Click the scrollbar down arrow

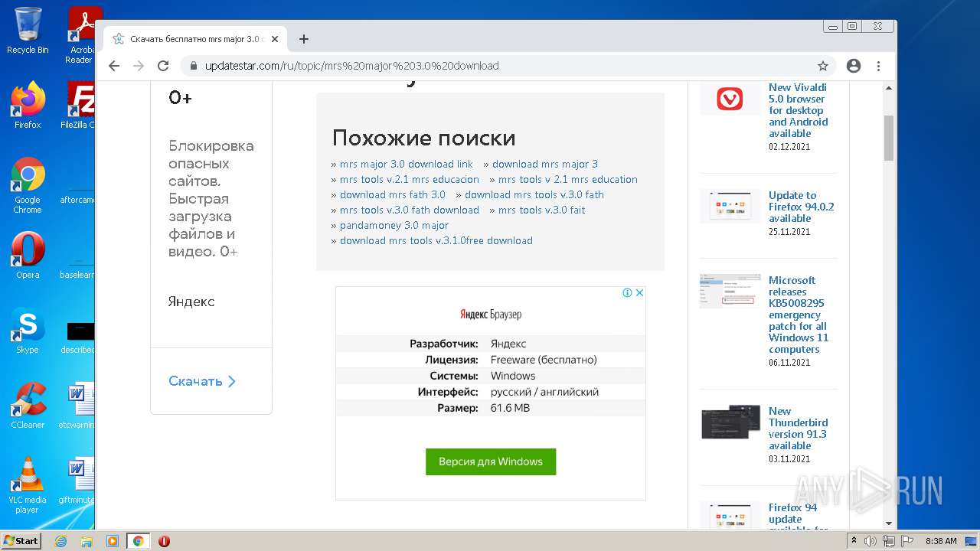click(x=889, y=523)
